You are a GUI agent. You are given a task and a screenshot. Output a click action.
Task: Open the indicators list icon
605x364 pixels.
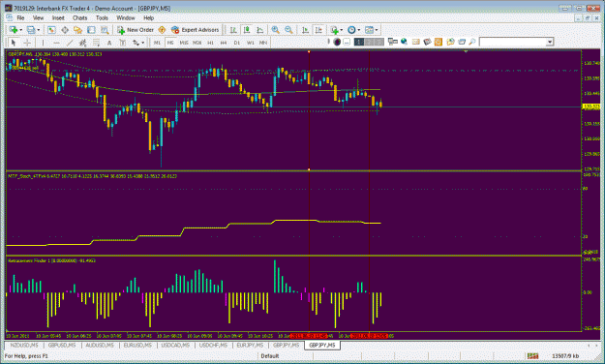[334, 30]
